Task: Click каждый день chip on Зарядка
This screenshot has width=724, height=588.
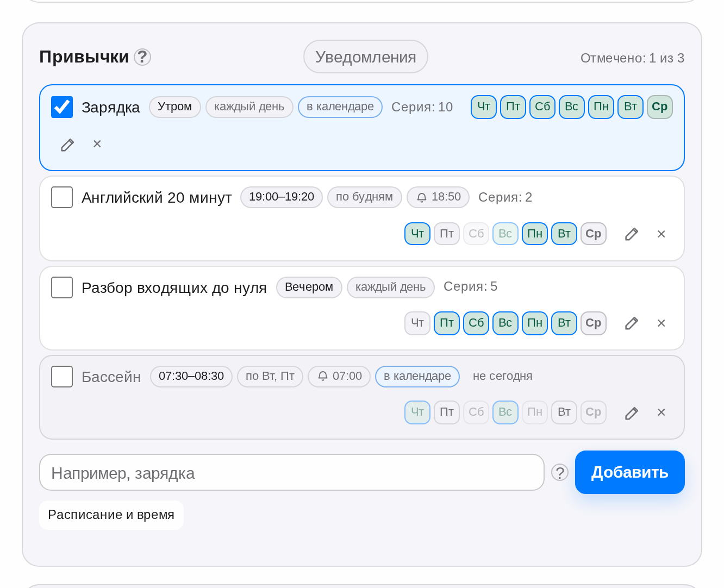Action: click(x=249, y=107)
